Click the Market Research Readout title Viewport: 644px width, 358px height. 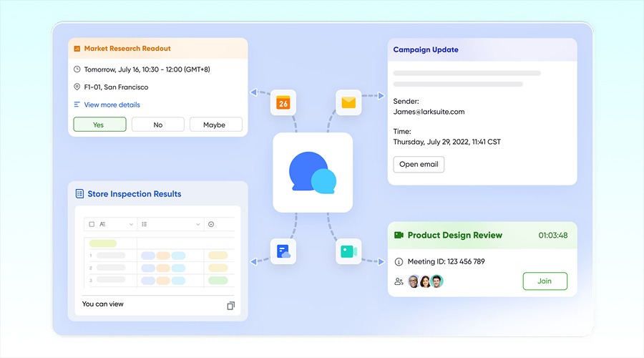pos(127,49)
